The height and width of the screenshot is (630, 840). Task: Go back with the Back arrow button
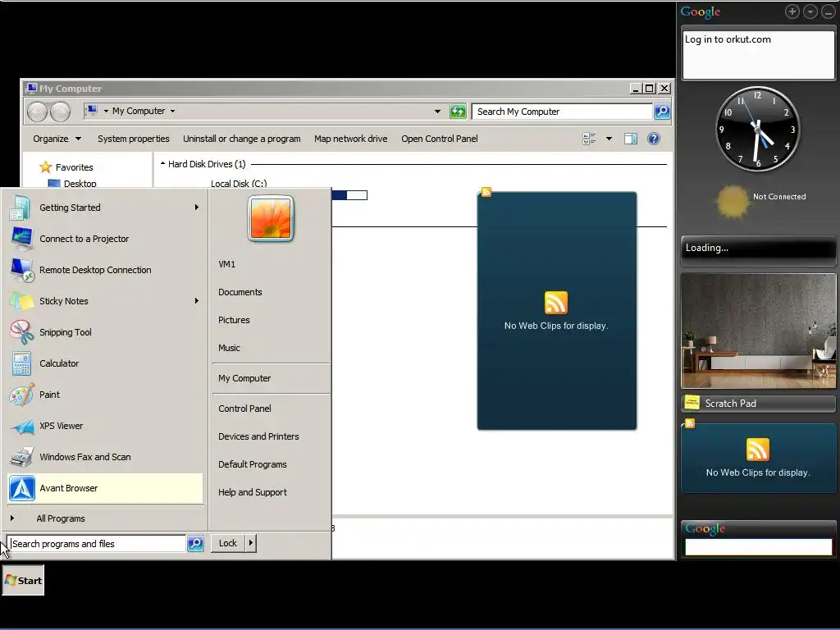point(38,112)
